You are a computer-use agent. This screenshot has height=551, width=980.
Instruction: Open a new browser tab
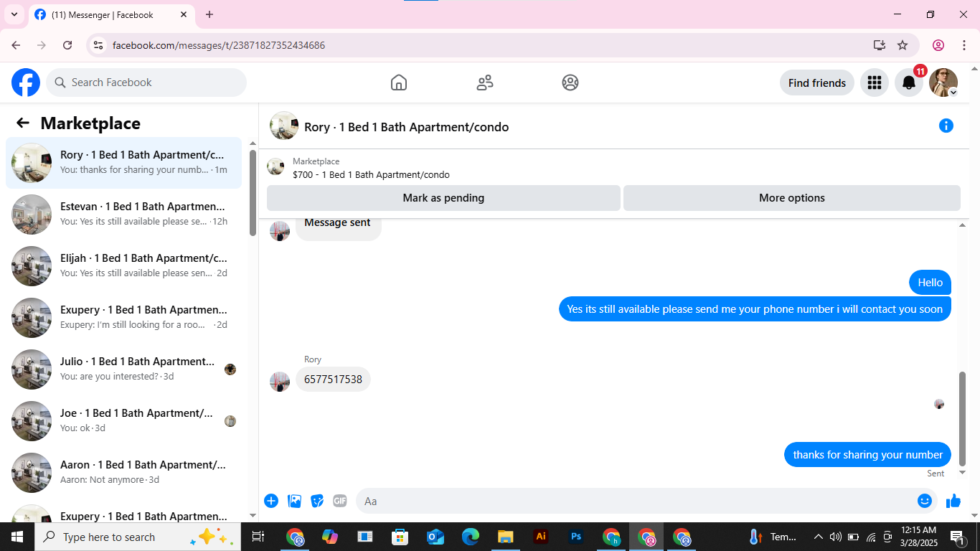(x=209, y=14)
